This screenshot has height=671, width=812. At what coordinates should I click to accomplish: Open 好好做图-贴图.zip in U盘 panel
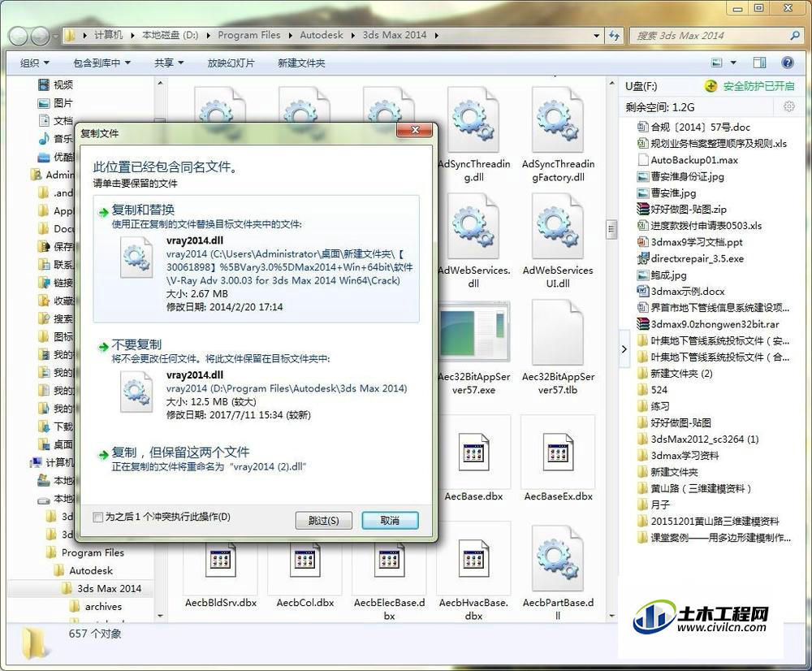click(682, 210)
